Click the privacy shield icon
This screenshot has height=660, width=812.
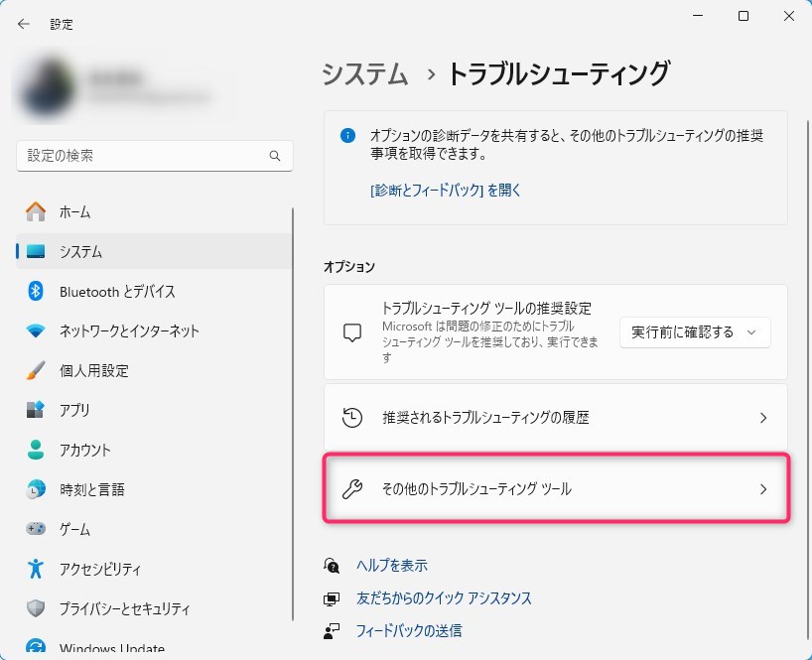[36, 608]
